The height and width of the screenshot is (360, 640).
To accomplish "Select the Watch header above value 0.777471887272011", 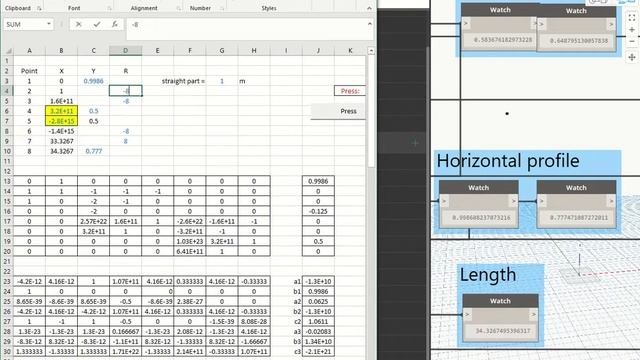I will pyautogui.click(x=576, y=188).
